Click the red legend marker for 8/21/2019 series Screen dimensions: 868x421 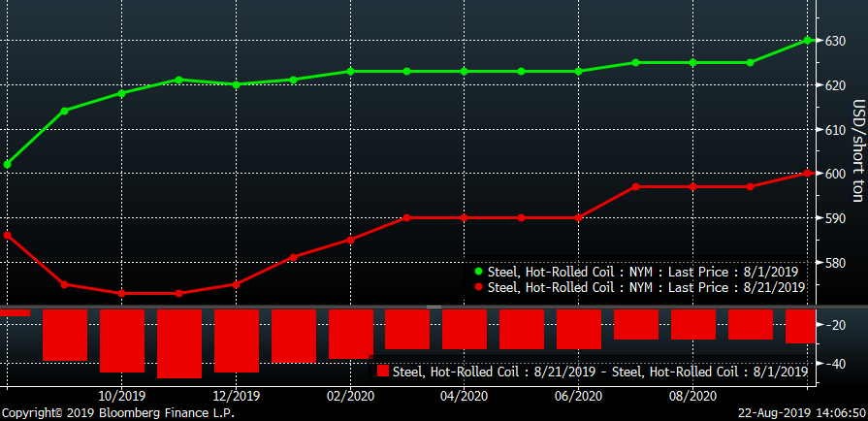pyautogui.click(x=477, y=287)
